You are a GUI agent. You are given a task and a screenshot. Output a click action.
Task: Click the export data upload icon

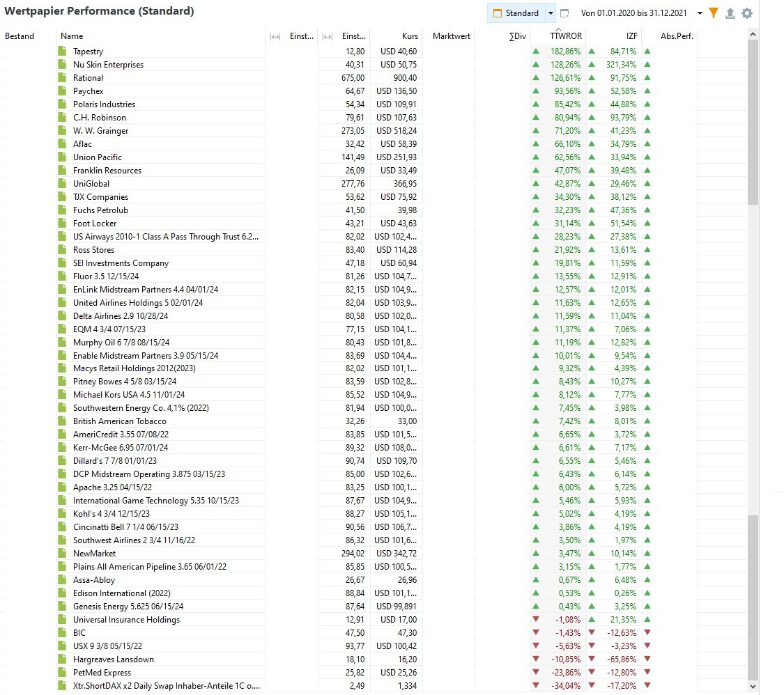[x=730, y=13]
